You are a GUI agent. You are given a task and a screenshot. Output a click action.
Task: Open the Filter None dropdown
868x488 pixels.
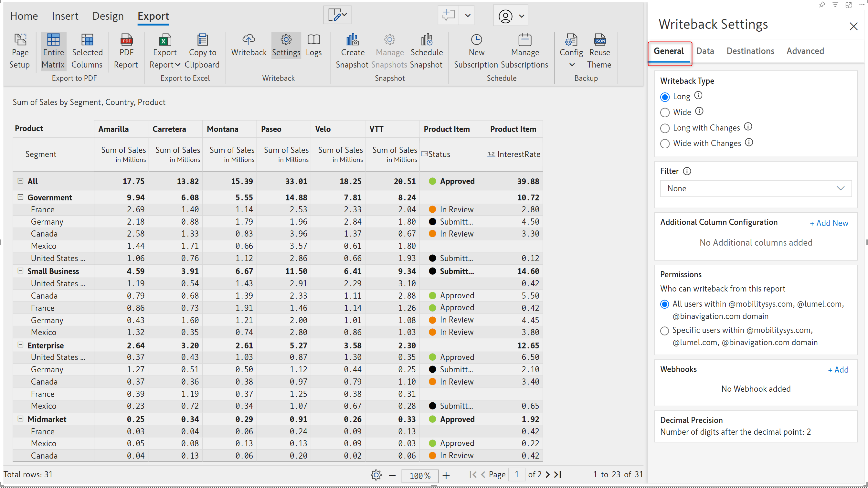(x=756, y=188)
